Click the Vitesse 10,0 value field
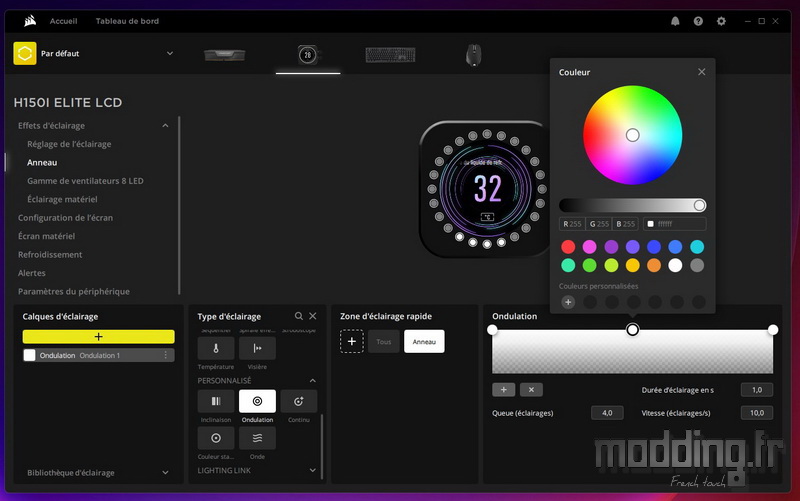The image size is (800, 501). tap(757, 413)
